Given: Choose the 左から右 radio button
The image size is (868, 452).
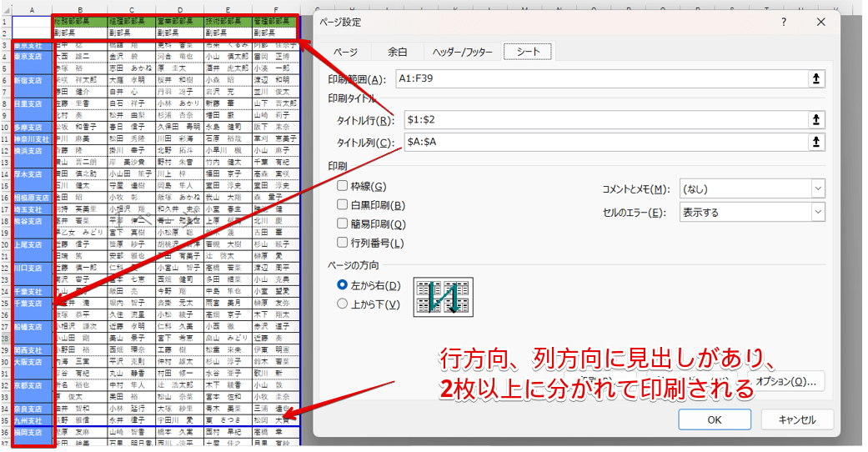Looking at the screenshot, I should click(342, 285).
